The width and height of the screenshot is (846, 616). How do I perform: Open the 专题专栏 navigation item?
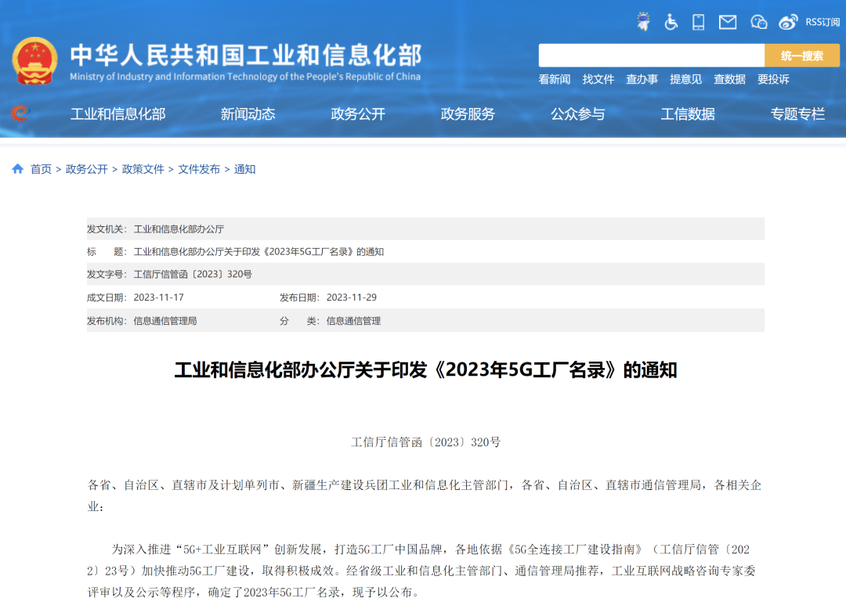pos(797,114)
